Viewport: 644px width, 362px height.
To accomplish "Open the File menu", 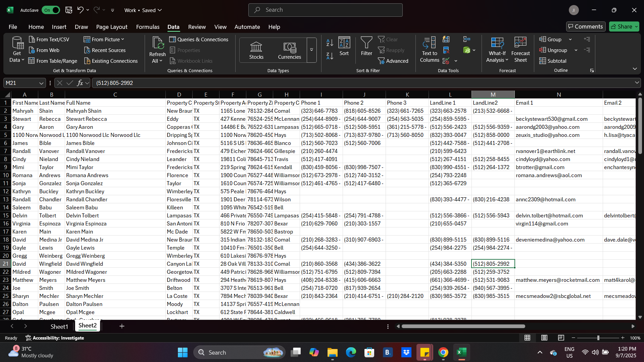I will pos(13,27).
